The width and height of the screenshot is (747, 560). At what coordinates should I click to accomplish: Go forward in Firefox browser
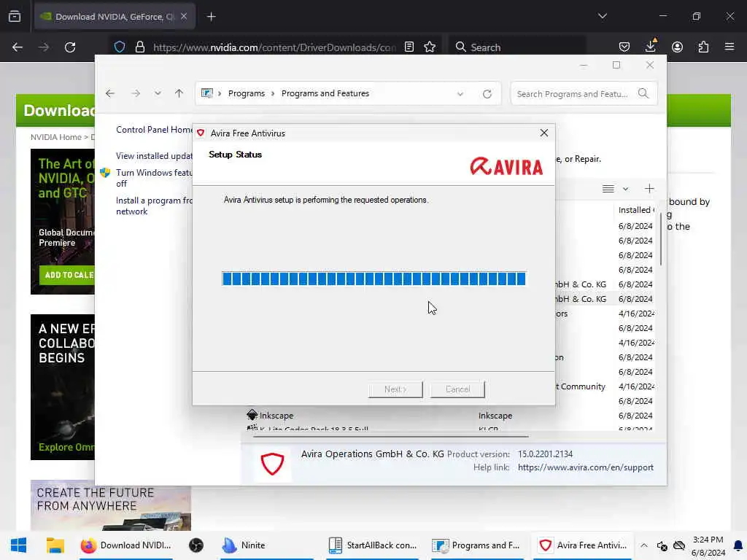43,47
